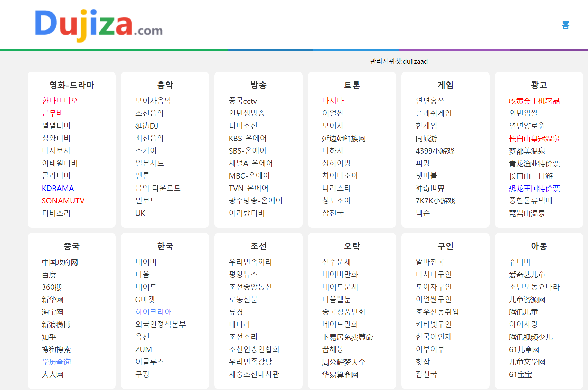Open 다음웹툰 link

pos(337,300)
